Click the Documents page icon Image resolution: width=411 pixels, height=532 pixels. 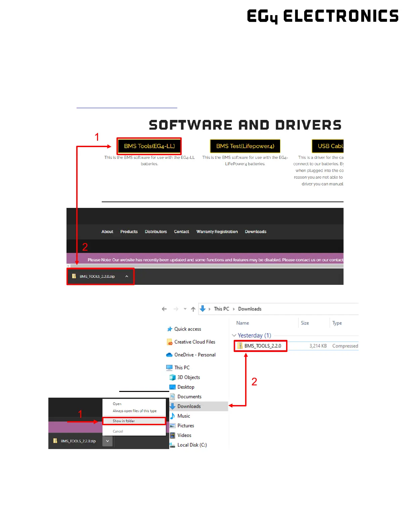click(x=173, y=397)
